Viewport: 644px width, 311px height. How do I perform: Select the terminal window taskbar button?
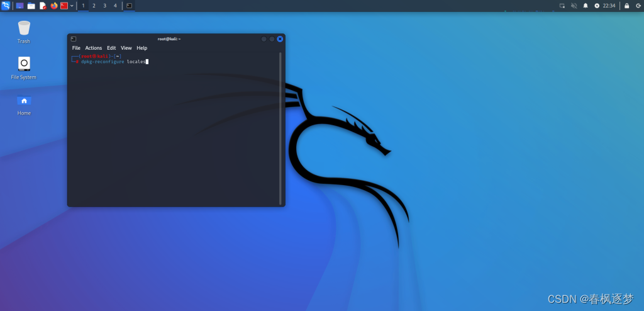(x=130, y=6)
